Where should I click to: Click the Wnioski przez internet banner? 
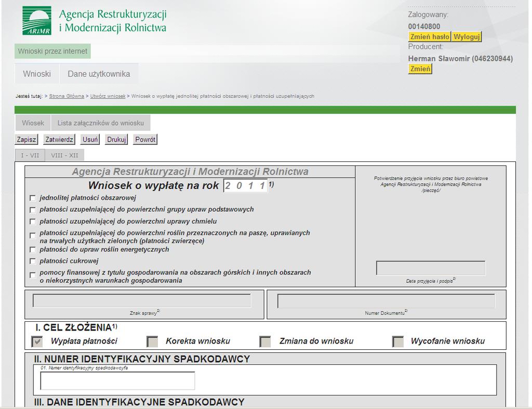pyautogui.click(x=52, y=51)
